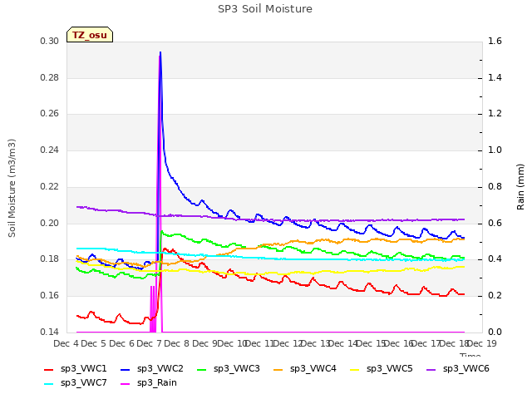Click the SP3 Soil Moisture chart title
This screenshot has width=532, height=399.
click(265, 9)
